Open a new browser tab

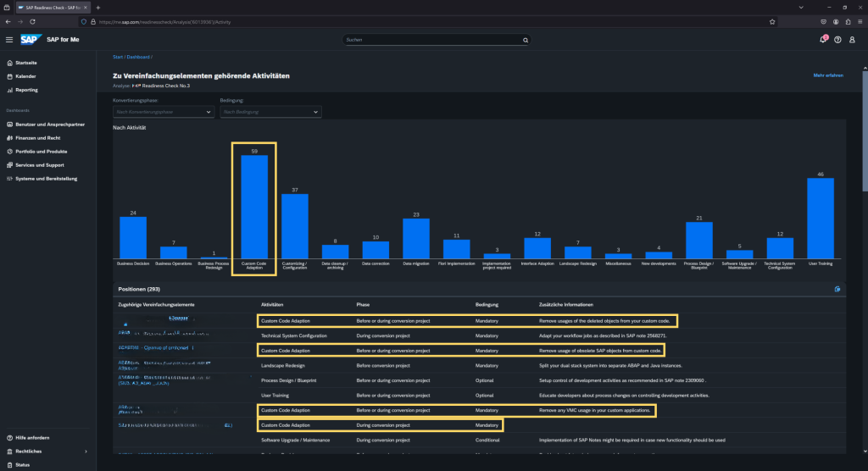click(98, 7)
